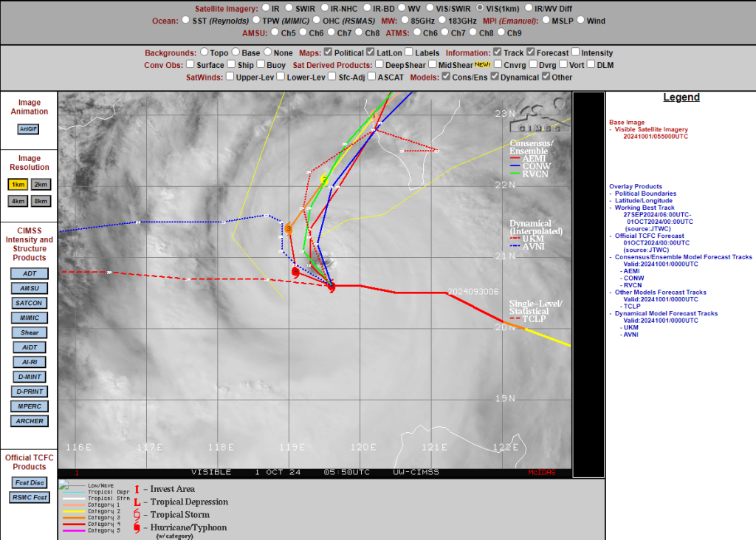Select ATMS Ch9 radio button
Image resolution: width=756 pixels, height=540 pixels.
point(501,32)
